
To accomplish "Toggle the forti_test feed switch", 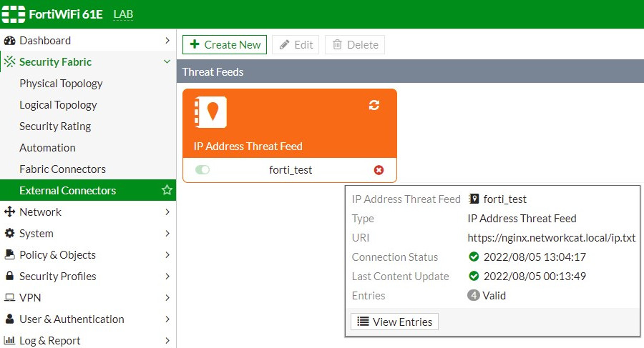I will tap(202, 170).
